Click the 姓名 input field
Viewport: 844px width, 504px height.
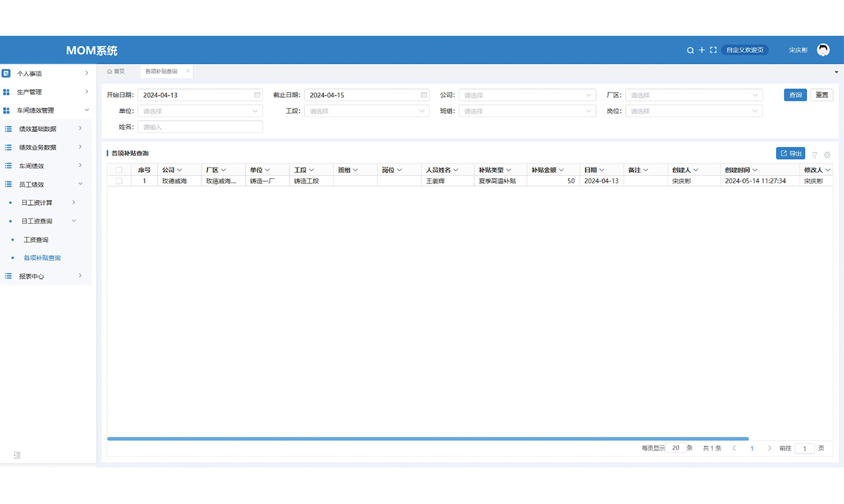point(200,127)
